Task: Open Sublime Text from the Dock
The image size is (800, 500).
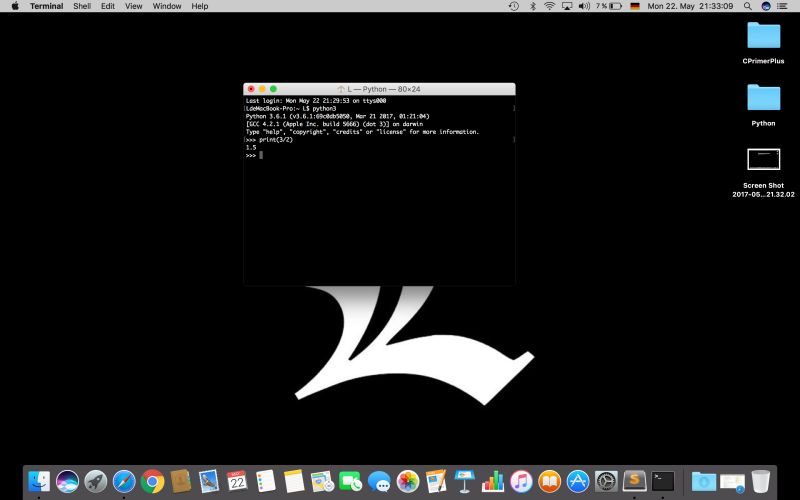Action: [635, 481]
